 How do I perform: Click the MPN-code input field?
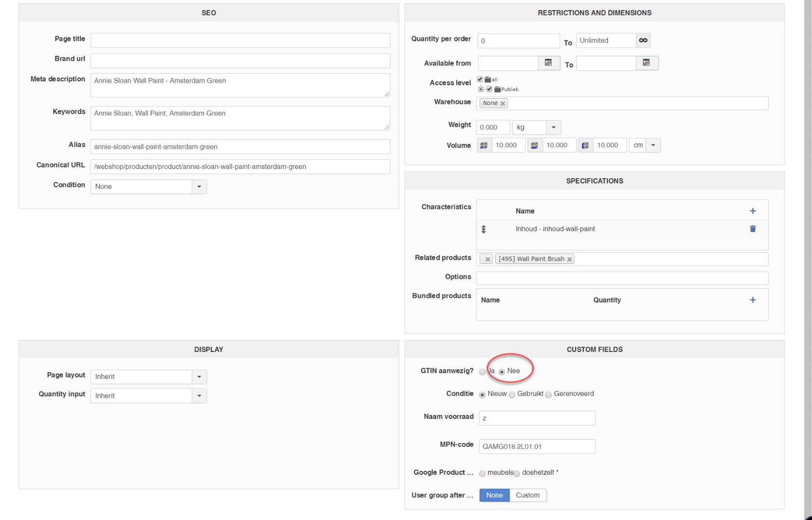point(537,446)
